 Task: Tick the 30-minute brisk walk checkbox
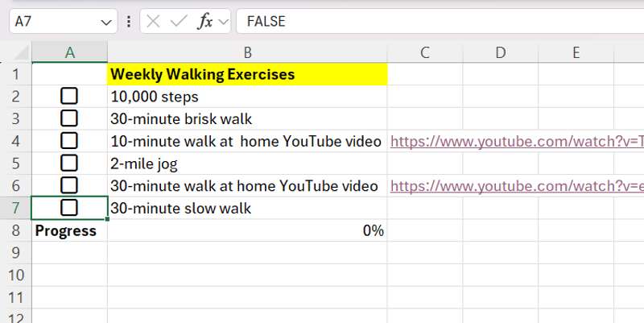[x=69, y=118]
